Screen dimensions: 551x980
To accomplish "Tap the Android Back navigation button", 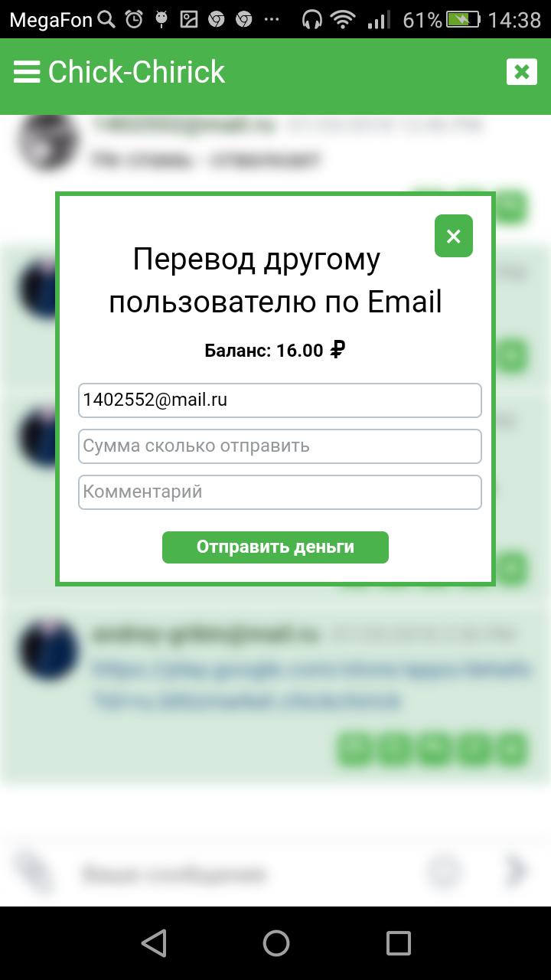I will [x=154, y=943].
